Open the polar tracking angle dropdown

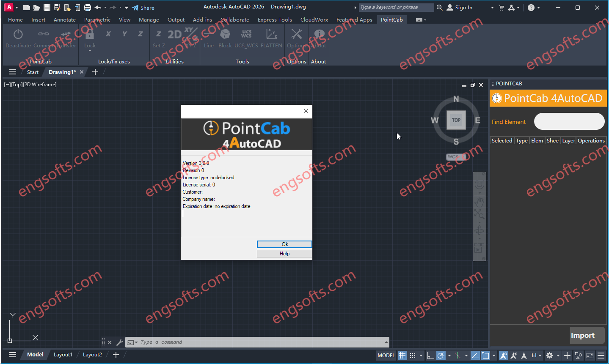tap(449, 356)
